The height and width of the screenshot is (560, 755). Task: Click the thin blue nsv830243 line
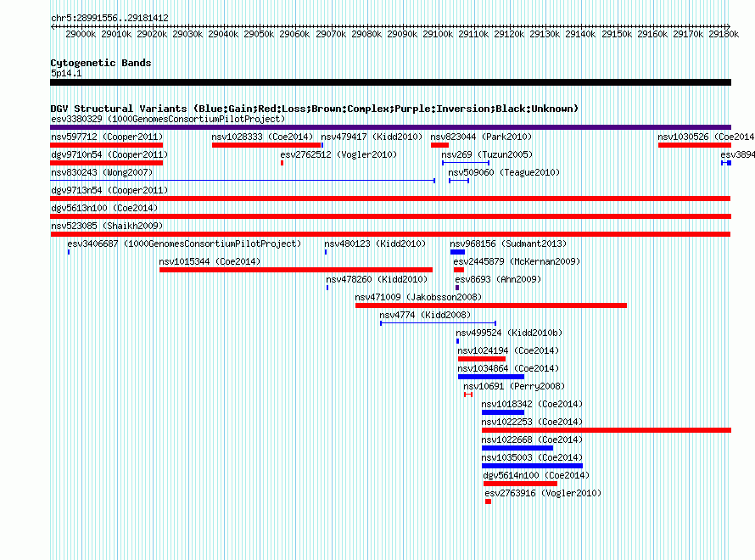pyautogui.click(x=243, y=181)
